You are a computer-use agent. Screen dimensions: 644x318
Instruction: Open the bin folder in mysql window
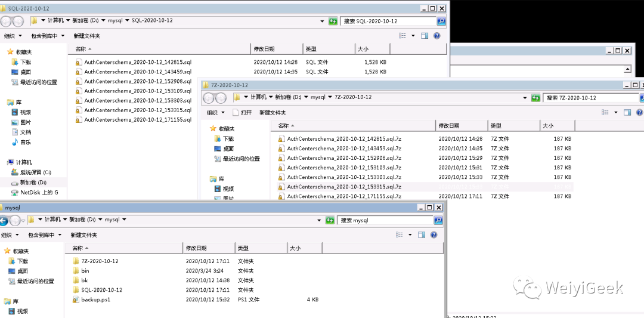click(x=81, y=271)
